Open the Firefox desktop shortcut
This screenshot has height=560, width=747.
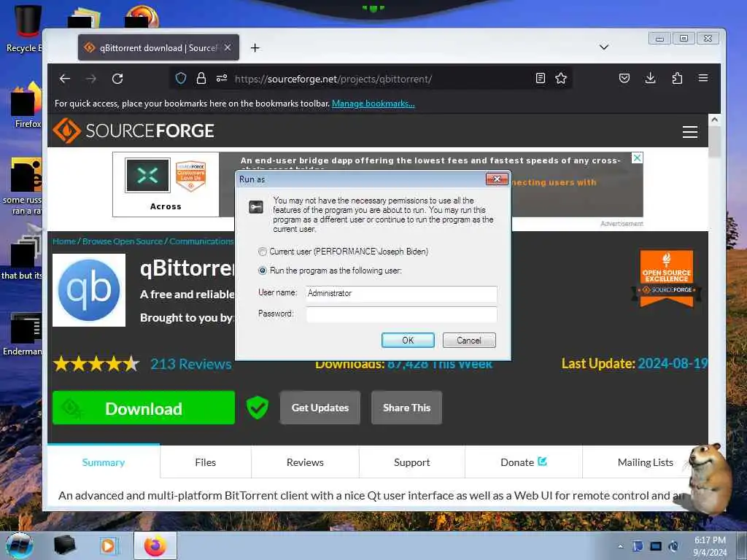pos(27,105)
